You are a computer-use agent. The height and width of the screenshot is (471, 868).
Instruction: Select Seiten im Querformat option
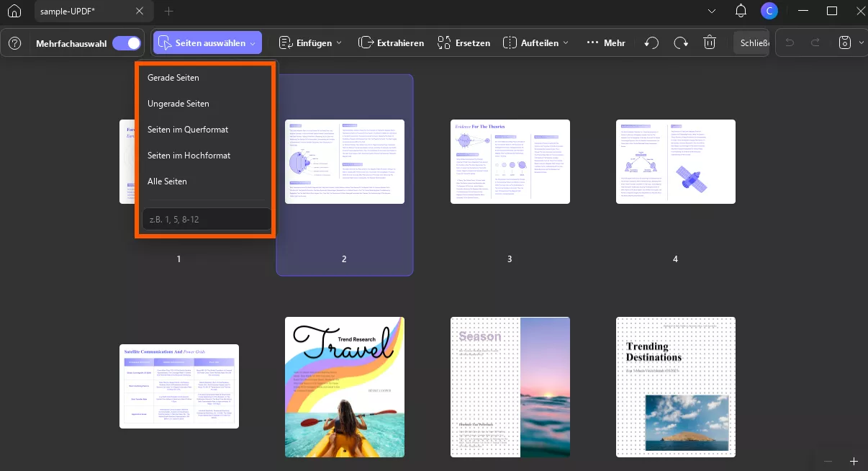coord(188,130)
